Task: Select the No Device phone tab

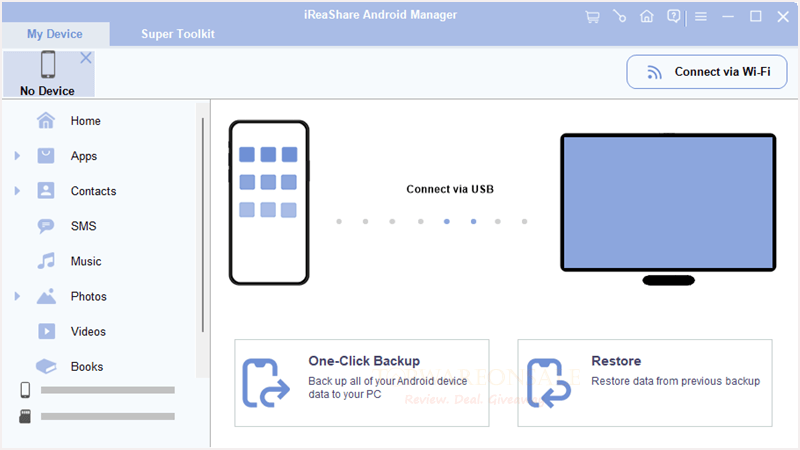Action: point(48,73)
